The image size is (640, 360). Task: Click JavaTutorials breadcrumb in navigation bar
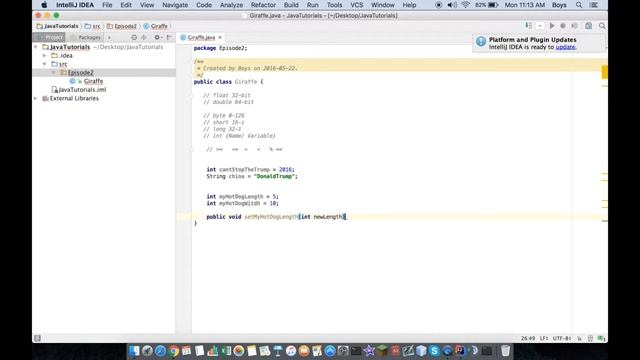tap(58, 26)
